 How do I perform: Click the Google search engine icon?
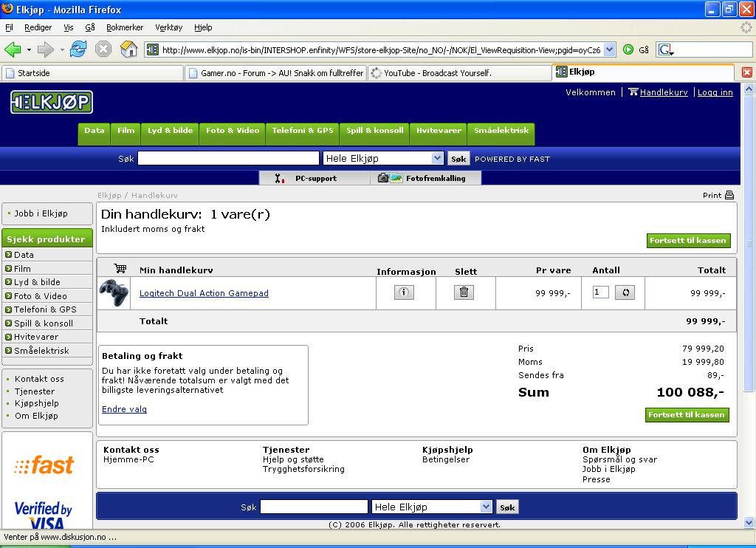(x=666, y=49)
